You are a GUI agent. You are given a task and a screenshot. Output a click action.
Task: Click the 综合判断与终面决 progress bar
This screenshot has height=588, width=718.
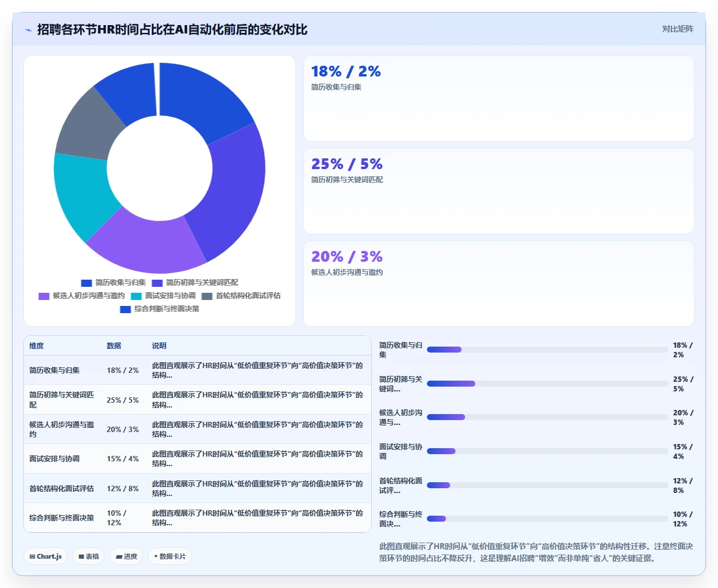point(547,519)
